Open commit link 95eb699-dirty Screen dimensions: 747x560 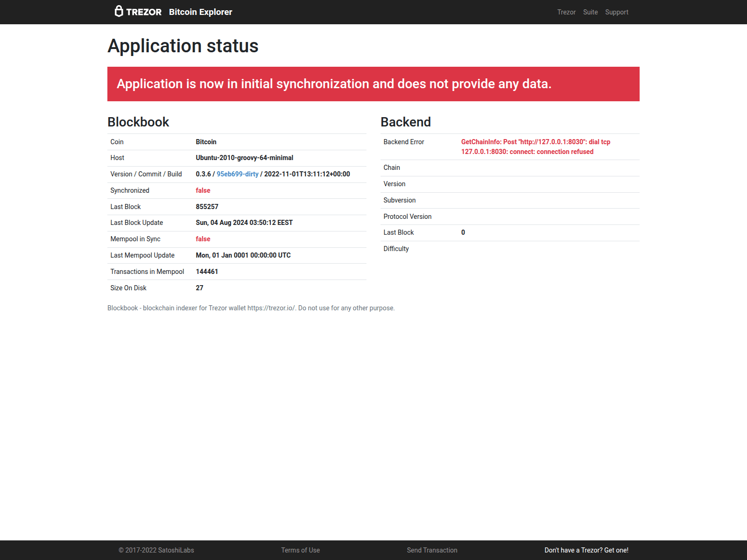point(238,174)
